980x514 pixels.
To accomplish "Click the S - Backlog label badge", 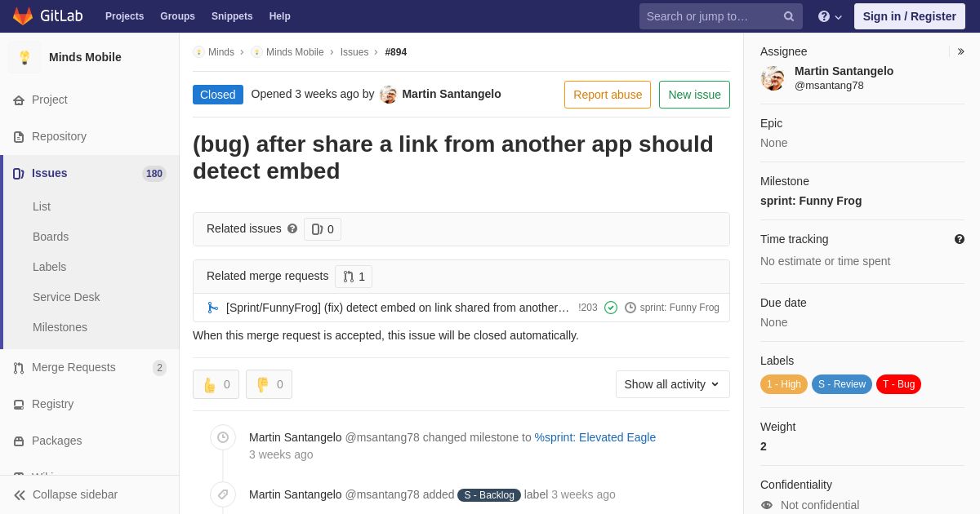I will [489, 495].
